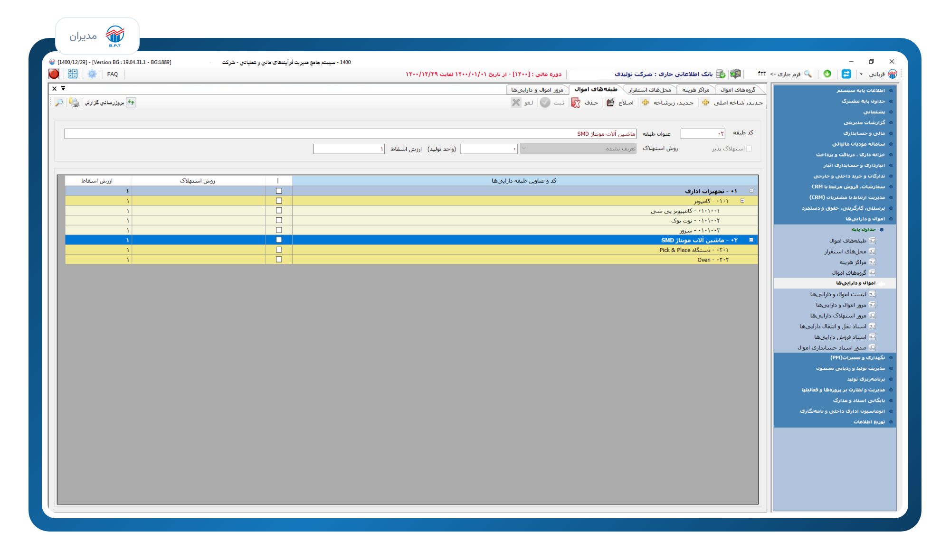Open the user dropdown arrow beside قربانی
950x560 pixels.
coord(861,75)
